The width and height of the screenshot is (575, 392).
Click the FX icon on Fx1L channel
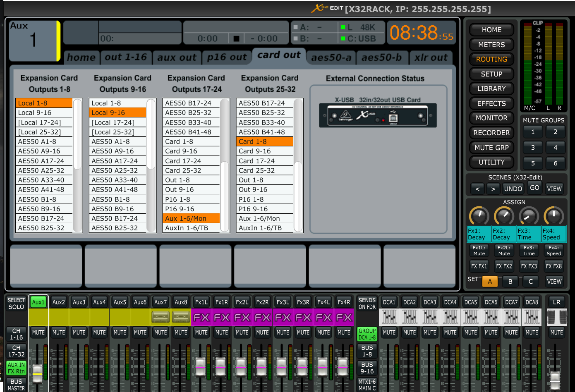[201, 318]
